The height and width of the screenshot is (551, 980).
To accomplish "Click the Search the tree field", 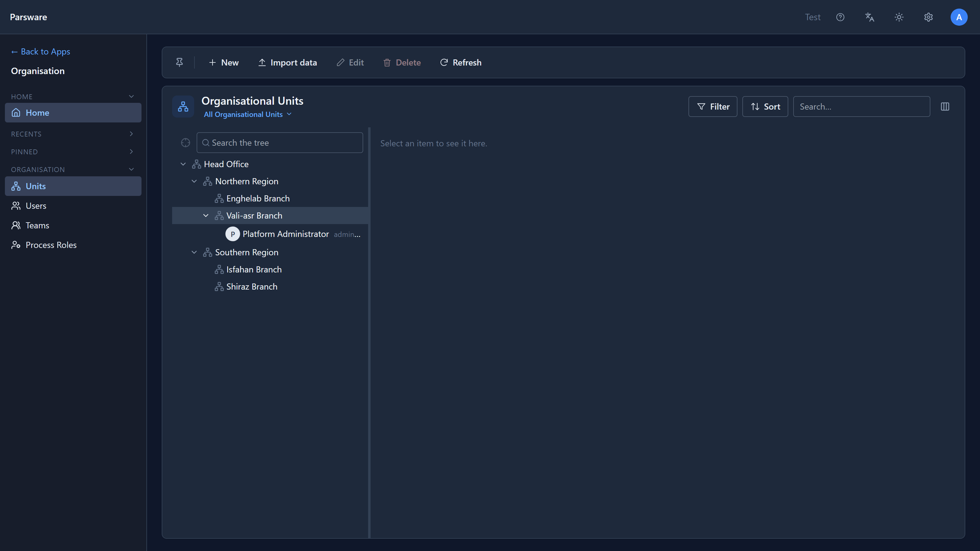I will (x=280, y=143).
